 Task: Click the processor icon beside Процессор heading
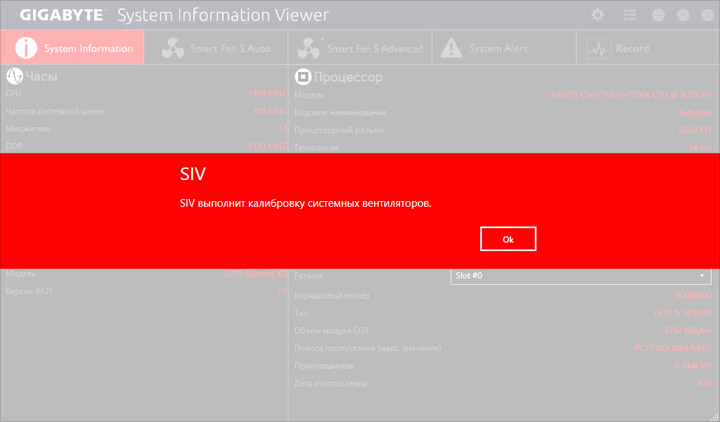pos(303,77)
